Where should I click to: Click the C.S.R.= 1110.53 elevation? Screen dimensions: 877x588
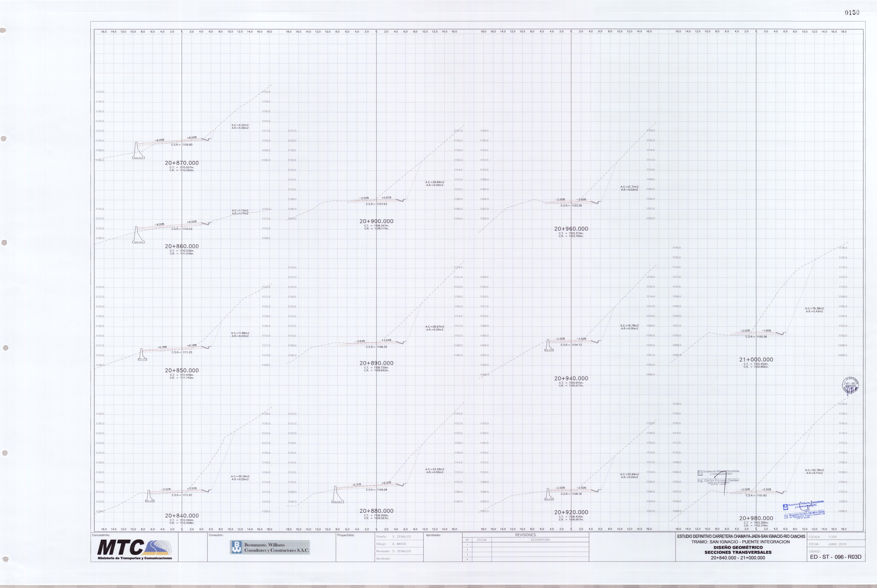click(x=182, y=229)
